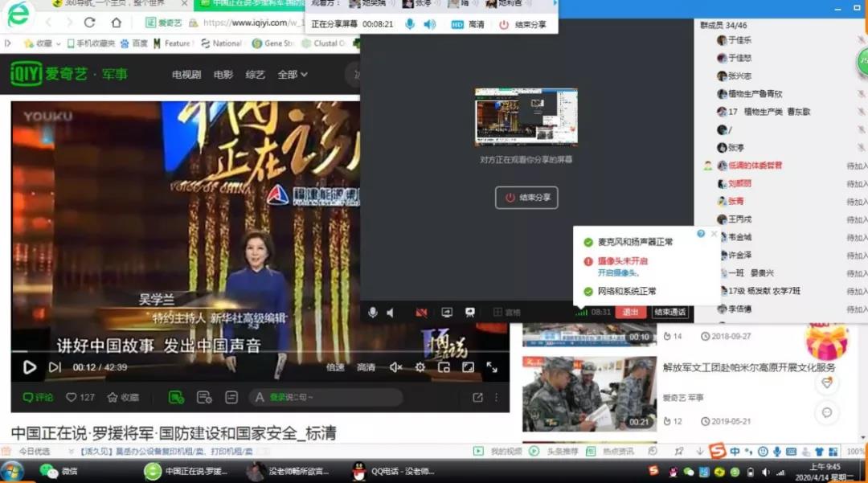The width and height of the screenshot is (868, 483).
Task: Open the 倍速 playback speed menu
Action: (335, 367)
